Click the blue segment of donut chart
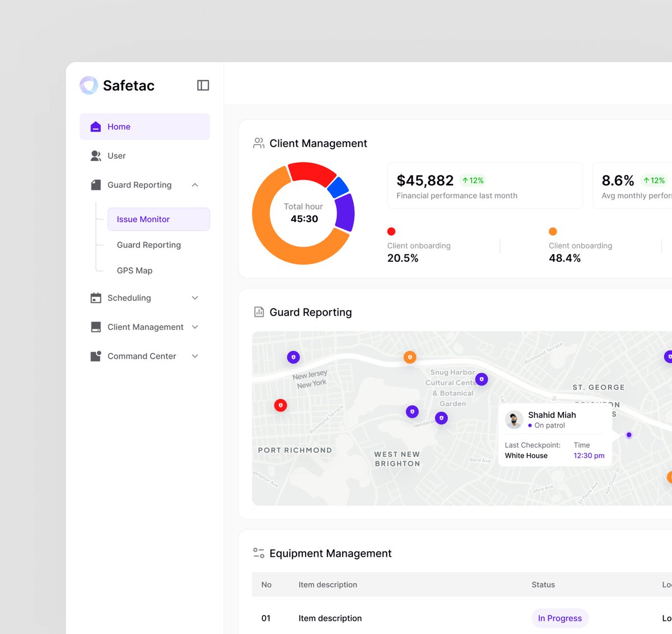 pyautogui.click(x=338, y=187)
